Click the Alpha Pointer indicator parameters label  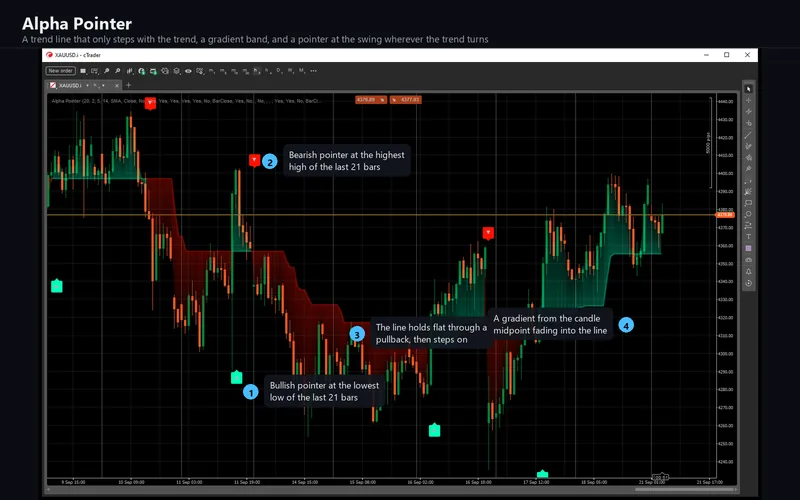pos(186,101)
